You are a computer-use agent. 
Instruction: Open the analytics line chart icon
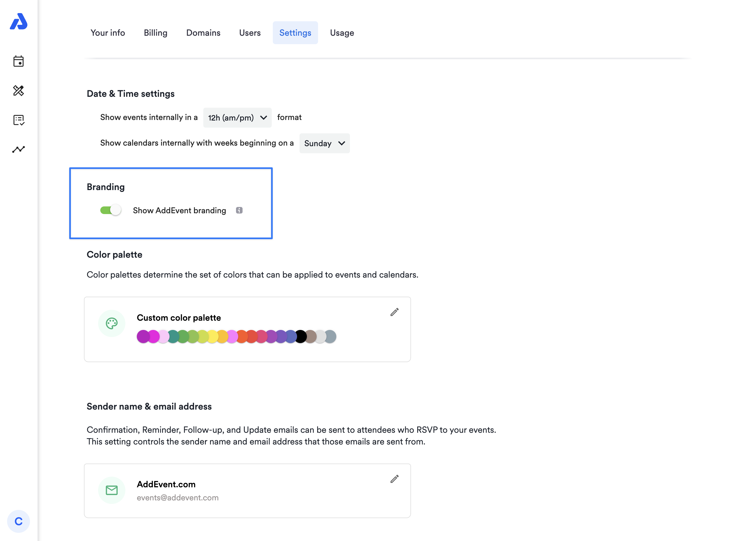click(x=19, y=149)
